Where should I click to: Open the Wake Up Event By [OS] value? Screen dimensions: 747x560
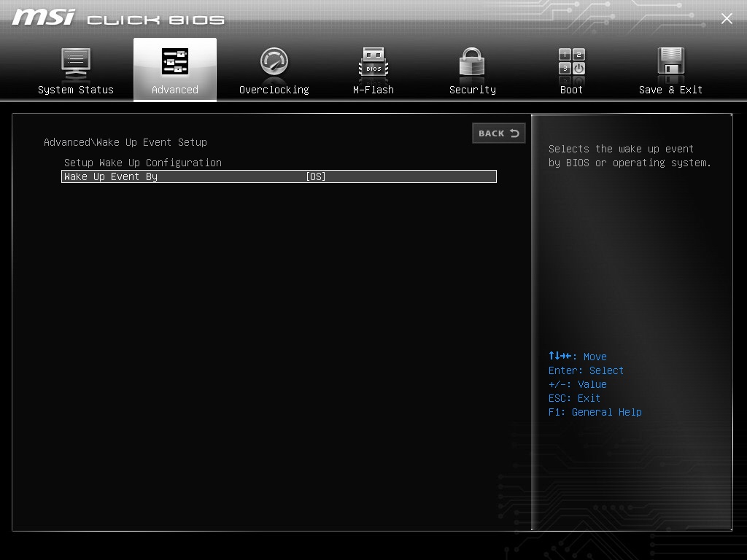click(316, 176)
